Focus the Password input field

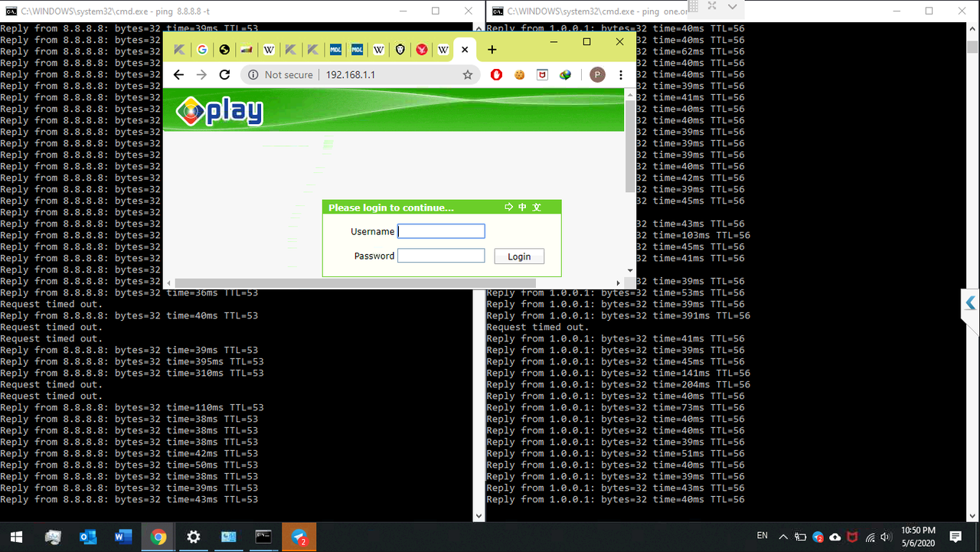click(441, 256)
